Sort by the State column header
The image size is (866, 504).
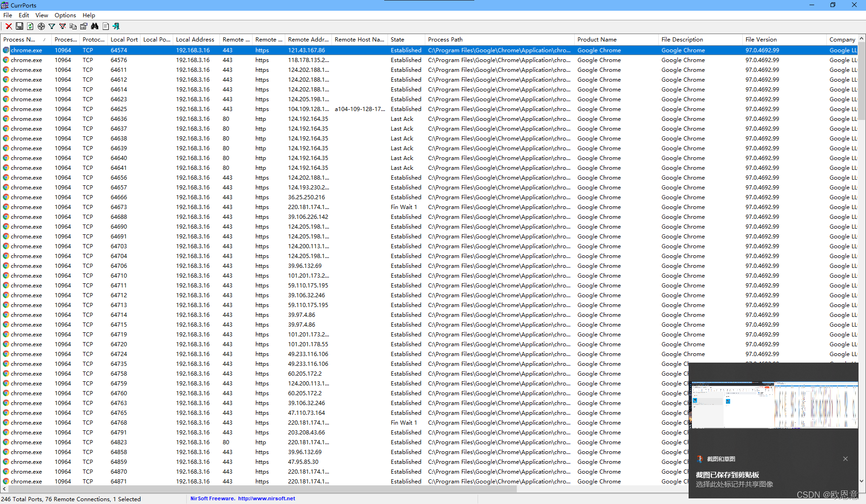(x=406, y=40)
